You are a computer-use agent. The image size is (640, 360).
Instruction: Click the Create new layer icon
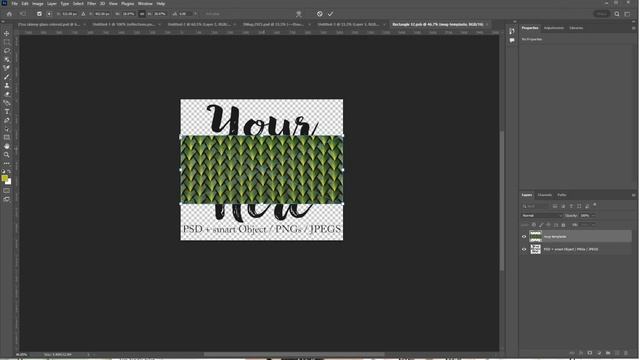point(617,353)
